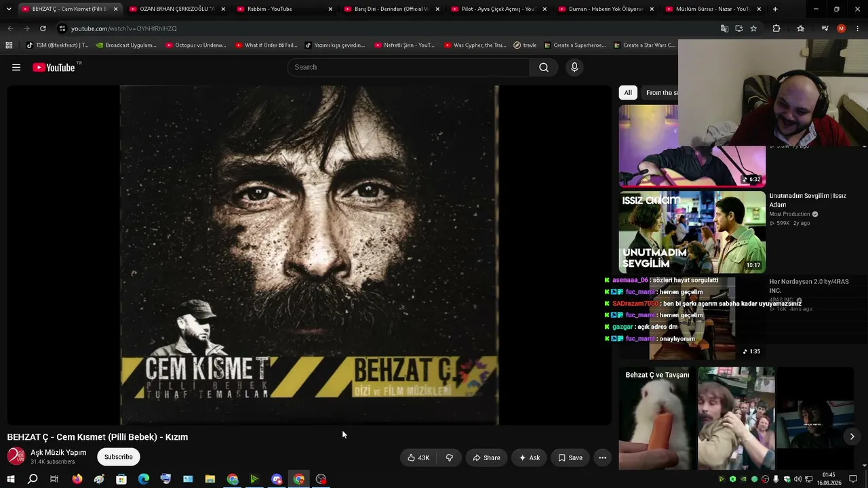Switch to Pilot - Ayva Çiçek Açmış tab
This screenshot has height=488, width=868.
pos(498,9)
